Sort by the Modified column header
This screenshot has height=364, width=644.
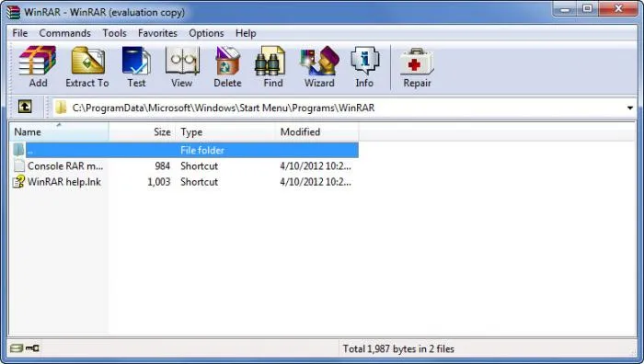[x=317, y=131]
